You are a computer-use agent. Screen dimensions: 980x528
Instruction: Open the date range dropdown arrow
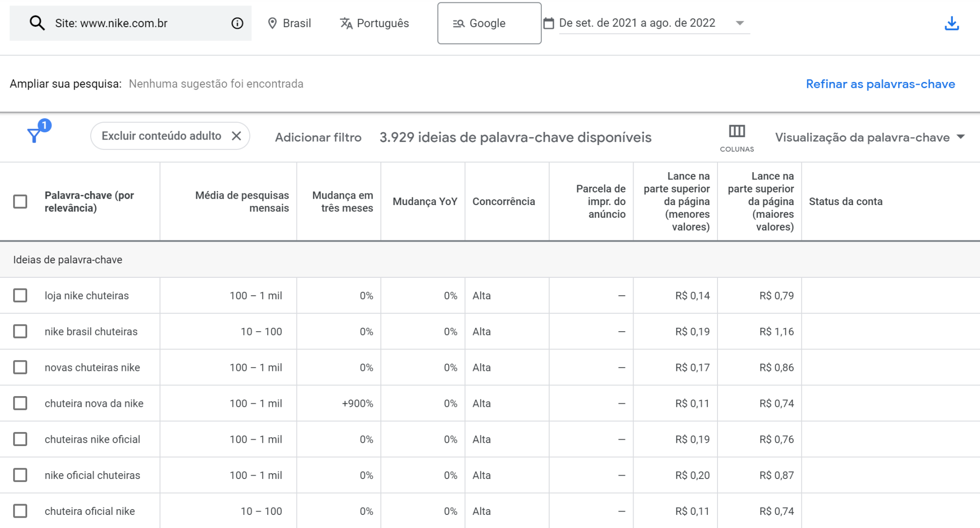tap(739, 23)
